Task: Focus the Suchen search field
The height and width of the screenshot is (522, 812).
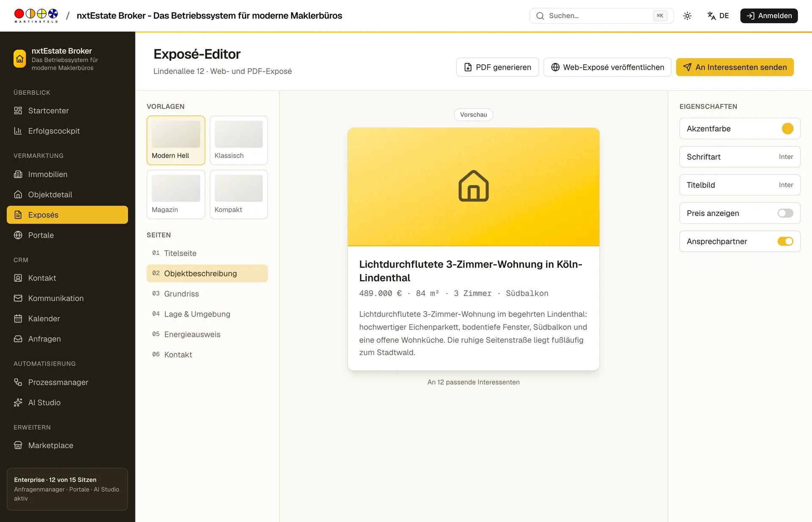Action: pyautogui.click(x=601, y=16)
